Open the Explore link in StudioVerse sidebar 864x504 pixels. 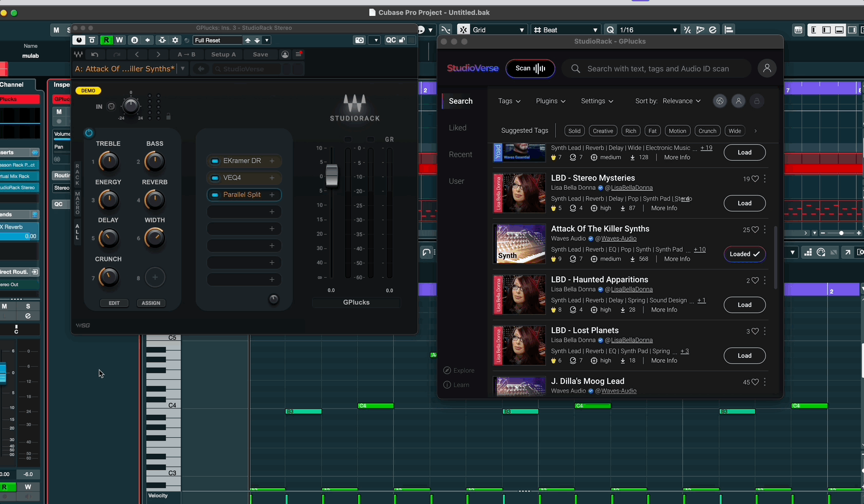coord(459,371)
